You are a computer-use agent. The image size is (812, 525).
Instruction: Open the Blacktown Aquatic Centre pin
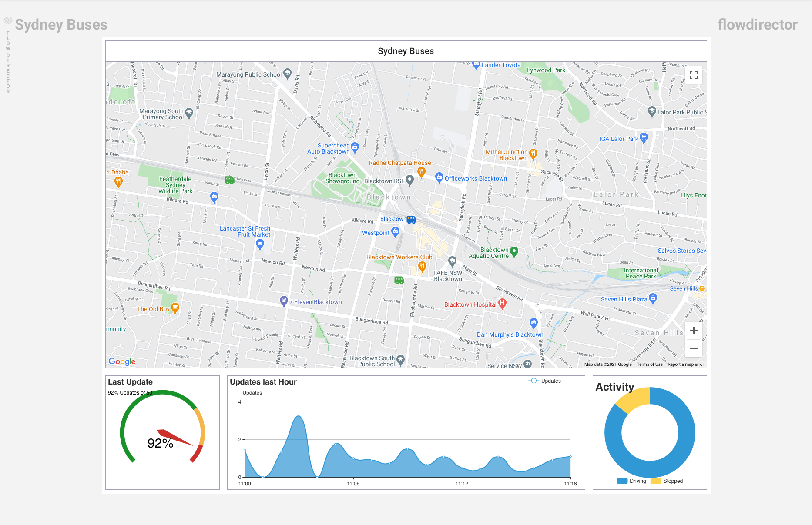coord(514,251)
